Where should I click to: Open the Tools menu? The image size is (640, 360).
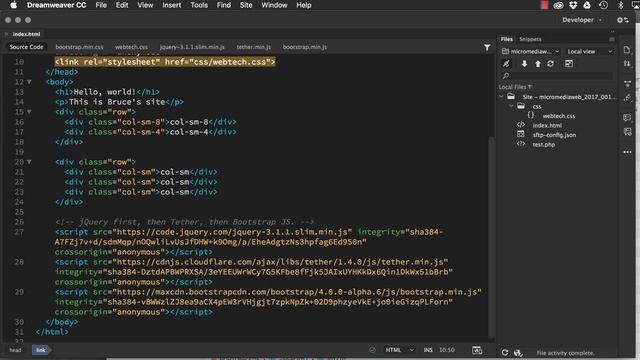(199, 5)
